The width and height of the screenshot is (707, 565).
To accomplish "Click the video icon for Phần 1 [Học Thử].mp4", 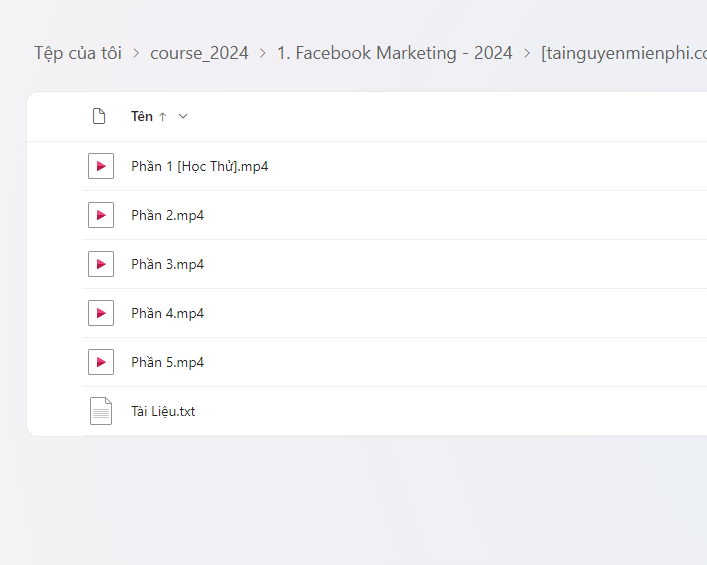I will coord(100,166).
